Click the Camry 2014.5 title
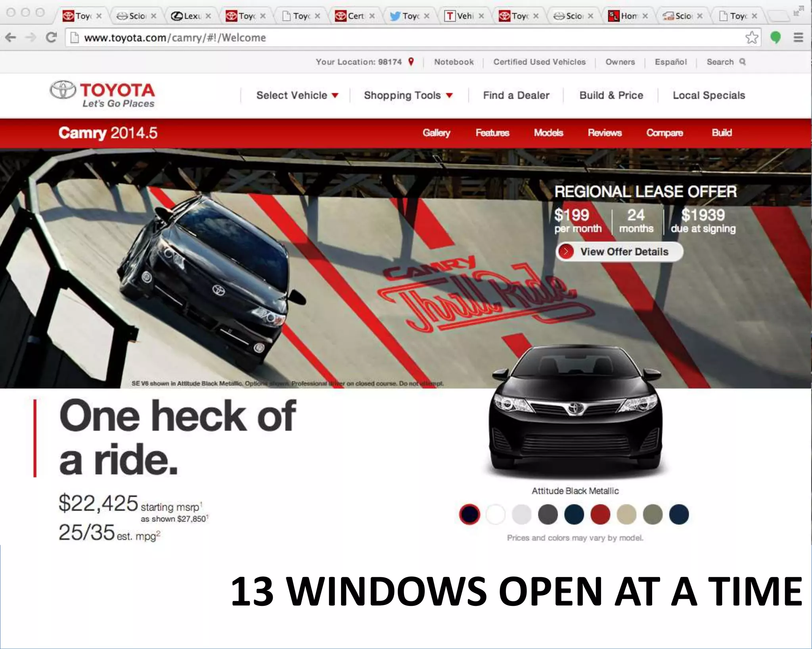 (108, 133)
